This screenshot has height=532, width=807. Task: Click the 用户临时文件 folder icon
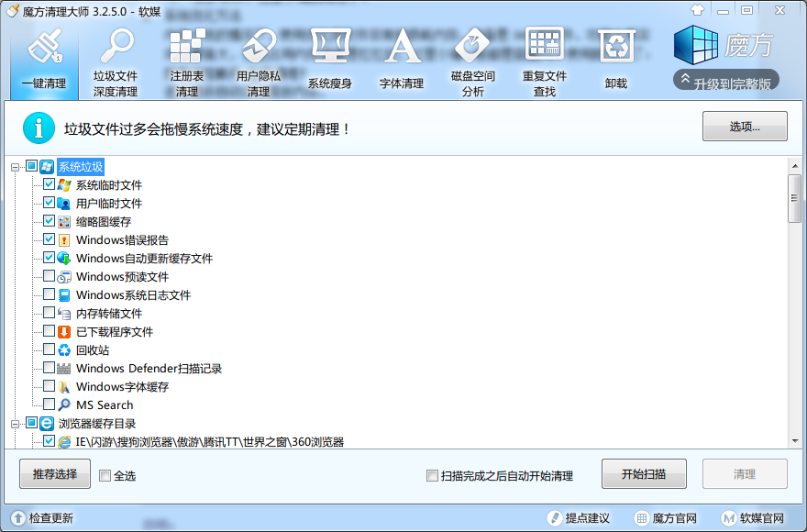(x=64, y=204)
